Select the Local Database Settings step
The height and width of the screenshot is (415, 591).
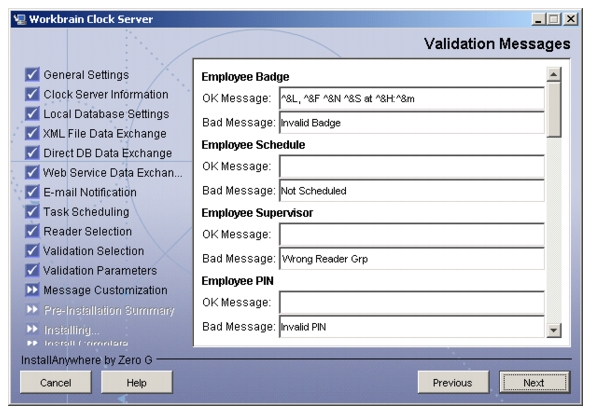(106, 114)
